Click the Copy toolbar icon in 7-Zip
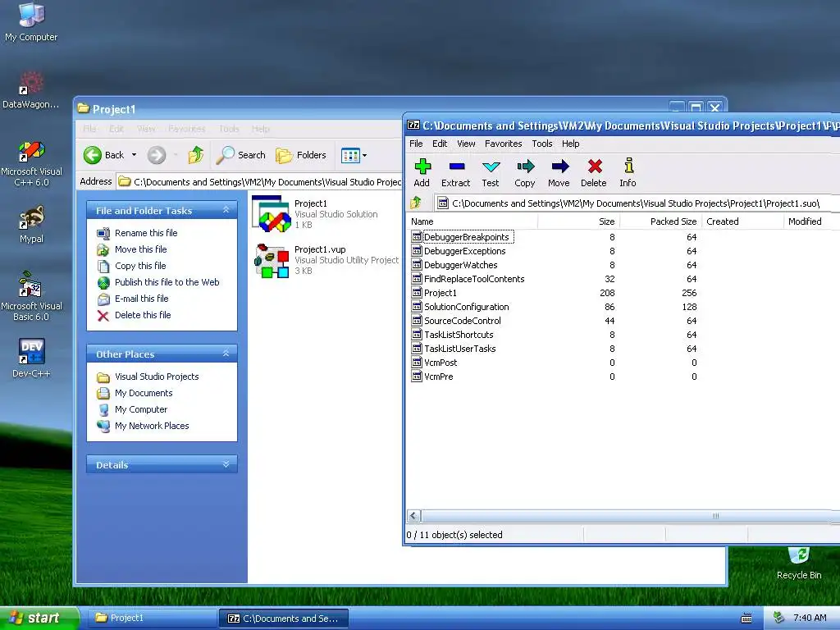 525,167
